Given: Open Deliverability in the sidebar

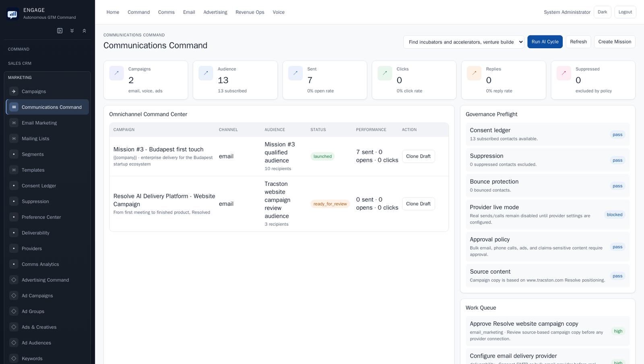Looking at the screenshot, I should 47,232.
